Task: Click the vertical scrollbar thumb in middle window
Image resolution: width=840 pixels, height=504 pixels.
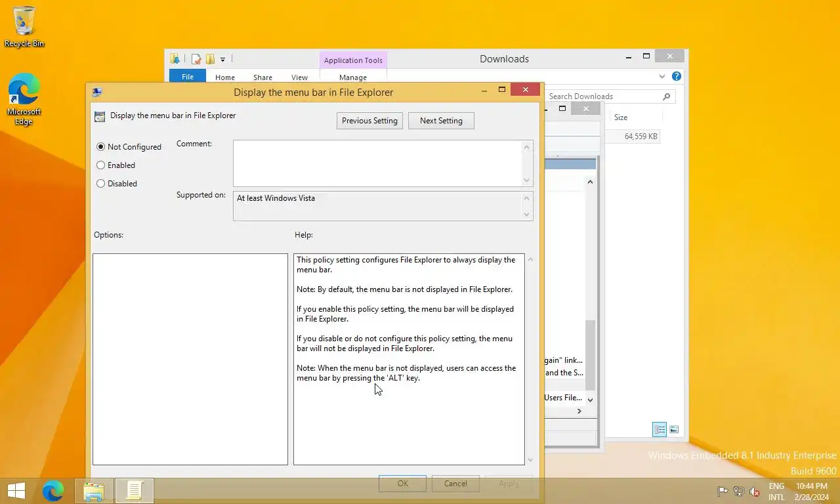Action: (x=591, y=355)
